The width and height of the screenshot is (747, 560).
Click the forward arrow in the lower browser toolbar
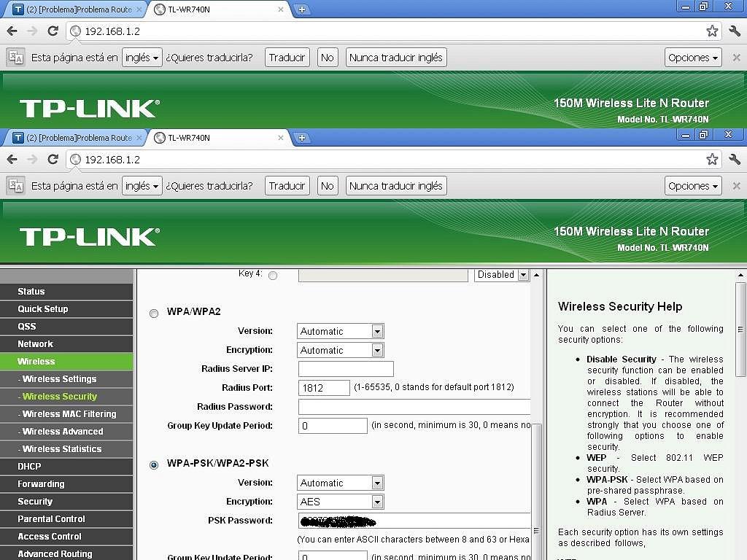tap(32, 159)
